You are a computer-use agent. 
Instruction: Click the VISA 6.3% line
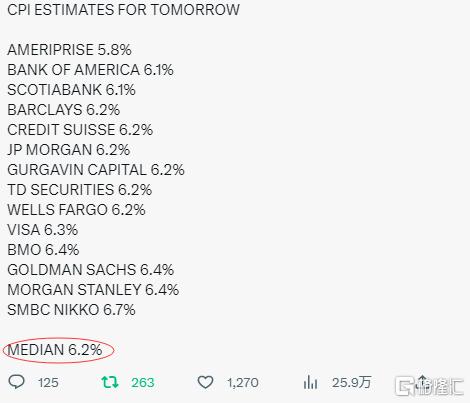(x=43, y=230)
